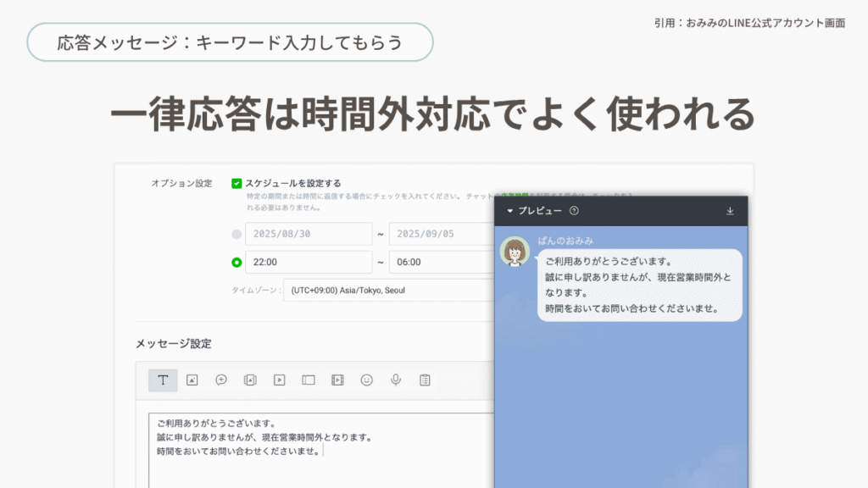Select the Text message type icon
The width and height of the screenshot is (868, 488).
163,380
